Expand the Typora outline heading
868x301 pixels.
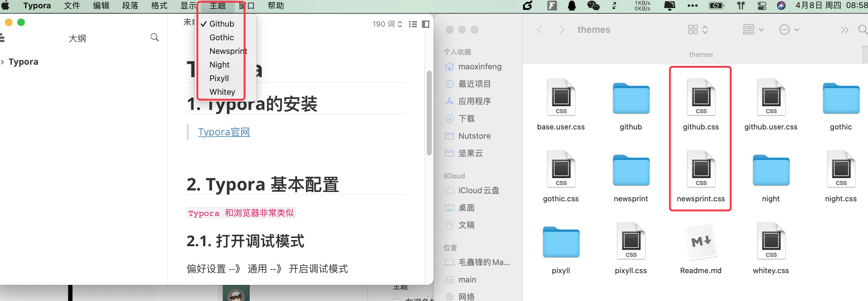tap(3, 62)
